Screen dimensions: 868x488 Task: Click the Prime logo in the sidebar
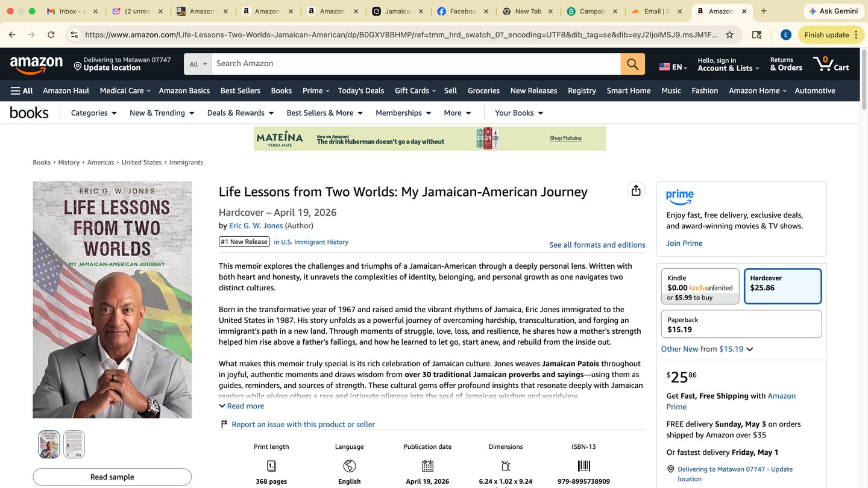tap(680, 196)
